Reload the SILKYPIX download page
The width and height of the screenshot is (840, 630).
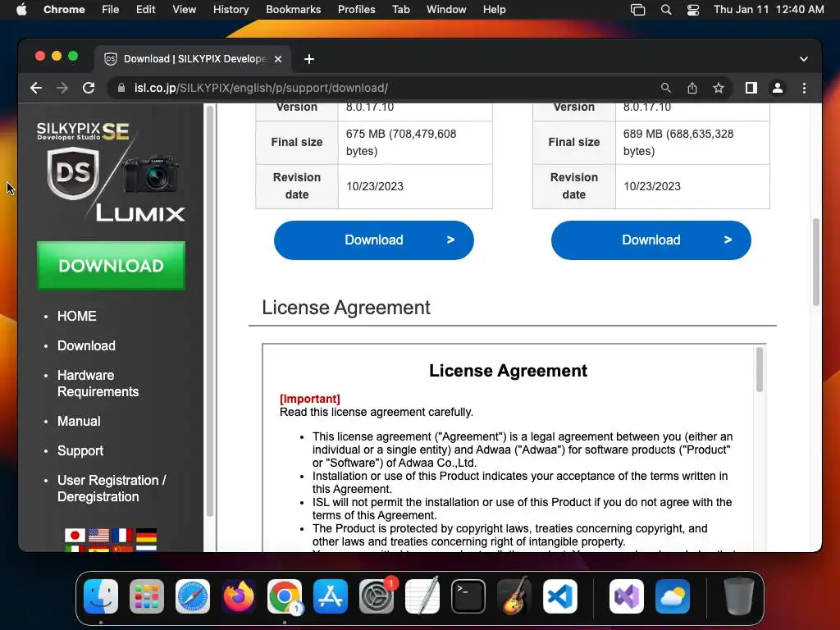coord(89,88)
